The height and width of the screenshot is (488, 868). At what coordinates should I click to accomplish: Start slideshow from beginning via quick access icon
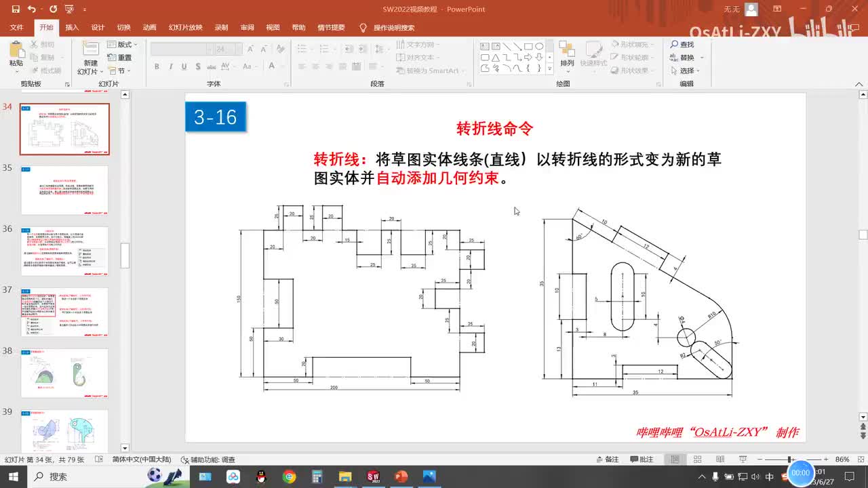68,9
